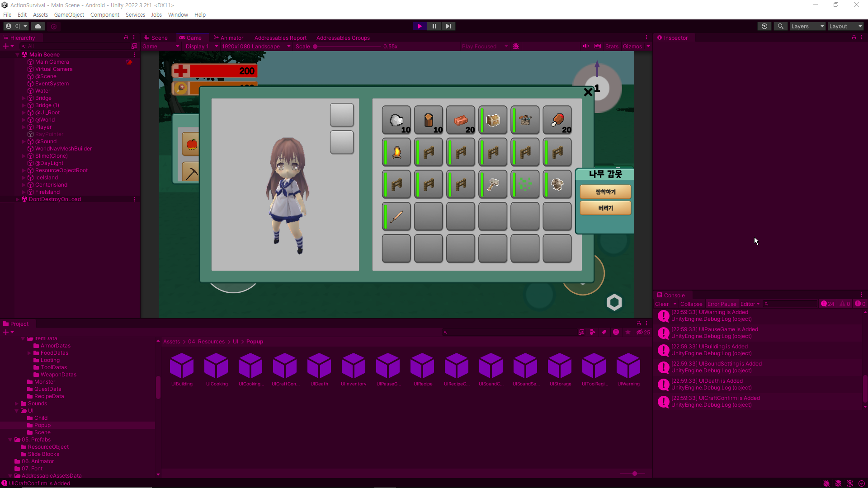Click the Assets breadcrumb link

pos(171,342)
